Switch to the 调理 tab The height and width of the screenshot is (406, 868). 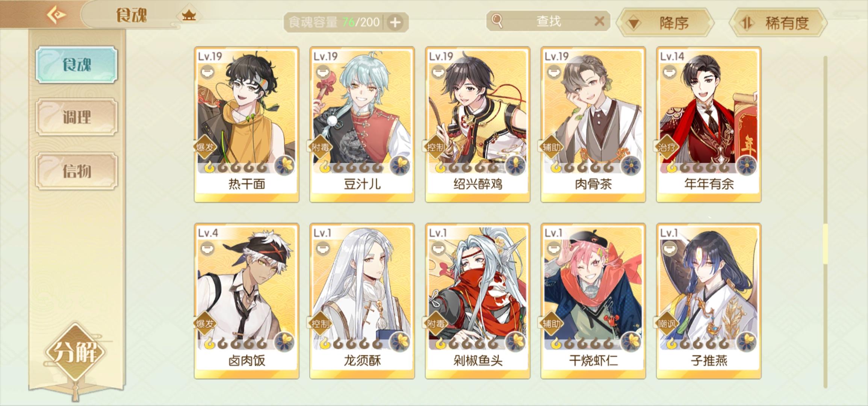77,117
